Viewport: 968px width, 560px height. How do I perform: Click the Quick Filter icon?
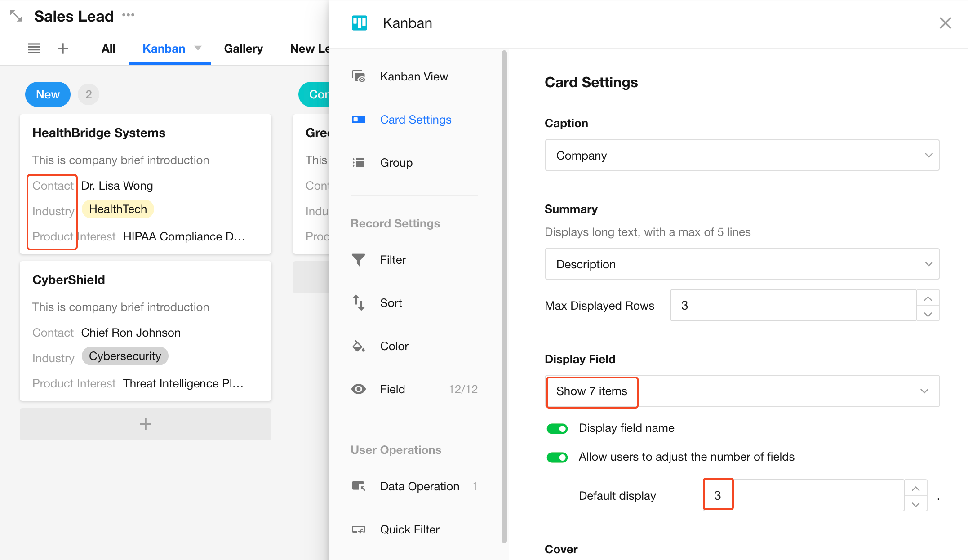358,529
